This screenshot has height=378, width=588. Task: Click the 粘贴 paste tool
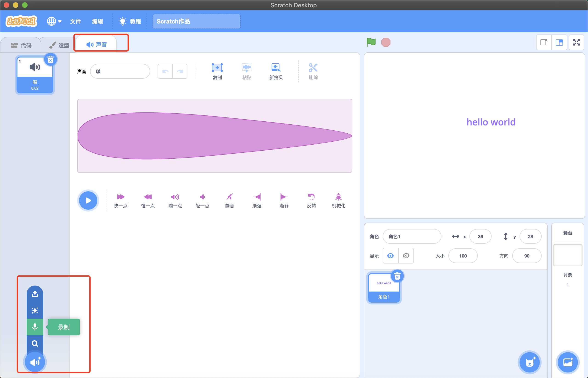tap(247, 72)
